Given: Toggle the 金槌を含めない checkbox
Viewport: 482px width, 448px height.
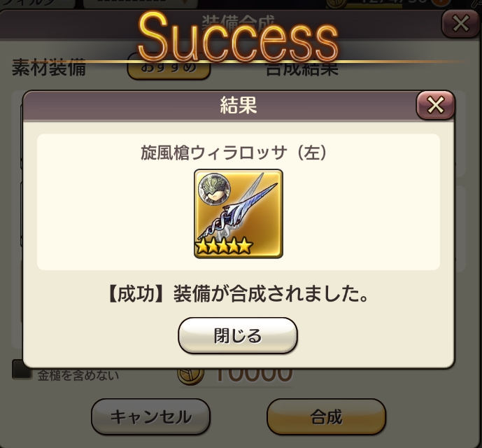Looking at the screenshot, I should coord(22,369).
